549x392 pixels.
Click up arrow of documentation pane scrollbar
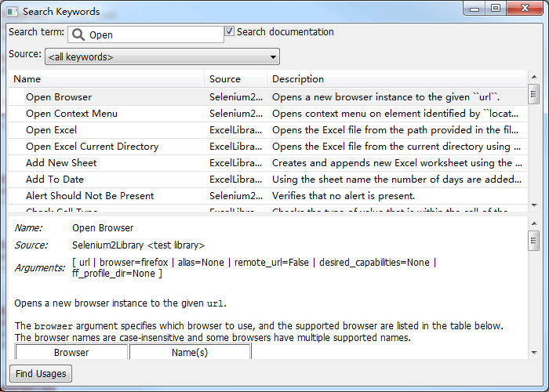pyautogui.click(x=534, y=223)
